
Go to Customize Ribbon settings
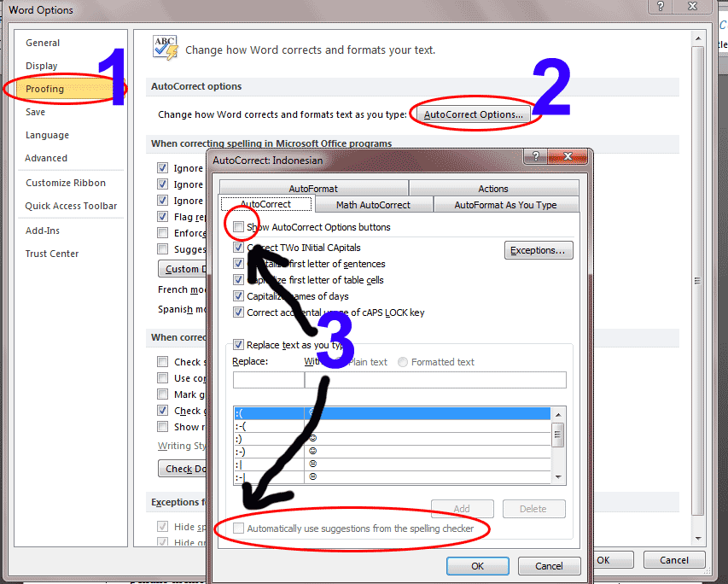click(66, 183)
